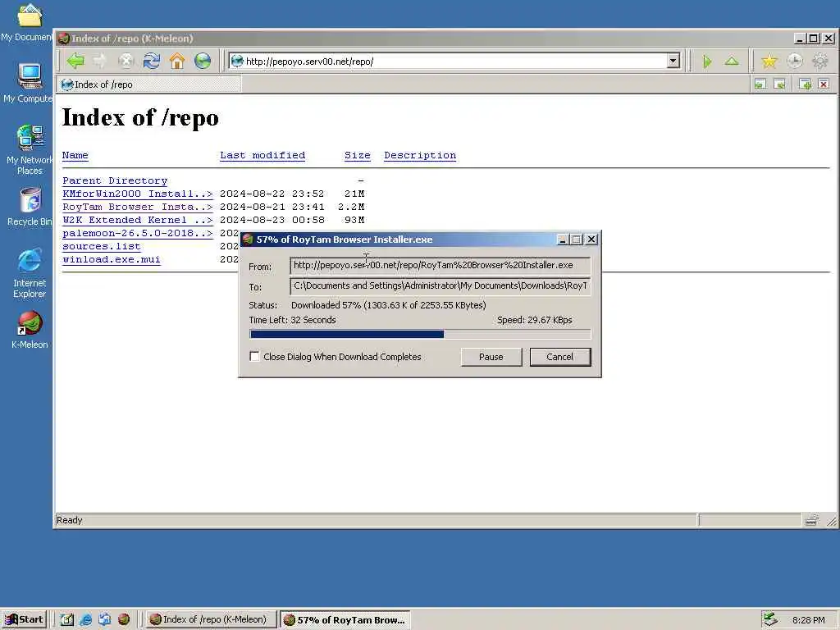Click the Downloaded 57% status text

coord(388,305)
